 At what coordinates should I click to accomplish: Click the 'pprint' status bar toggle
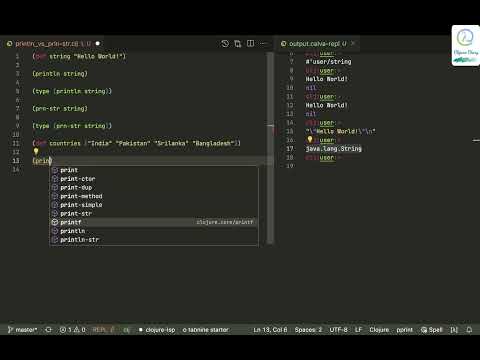405,330
